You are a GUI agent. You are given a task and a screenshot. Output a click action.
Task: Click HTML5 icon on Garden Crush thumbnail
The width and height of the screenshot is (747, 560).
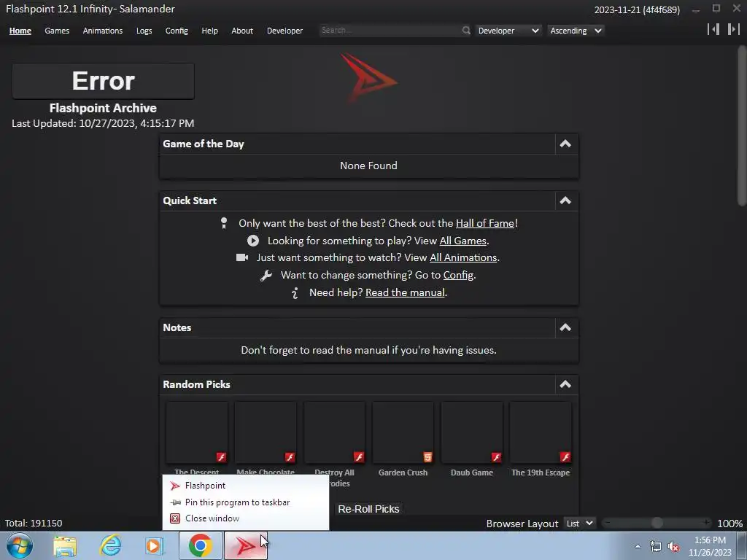(x=427, y=457)
